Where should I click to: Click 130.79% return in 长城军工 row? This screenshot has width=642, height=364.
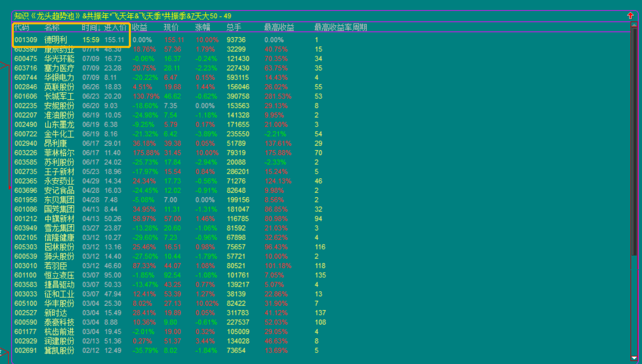[146, 96]
